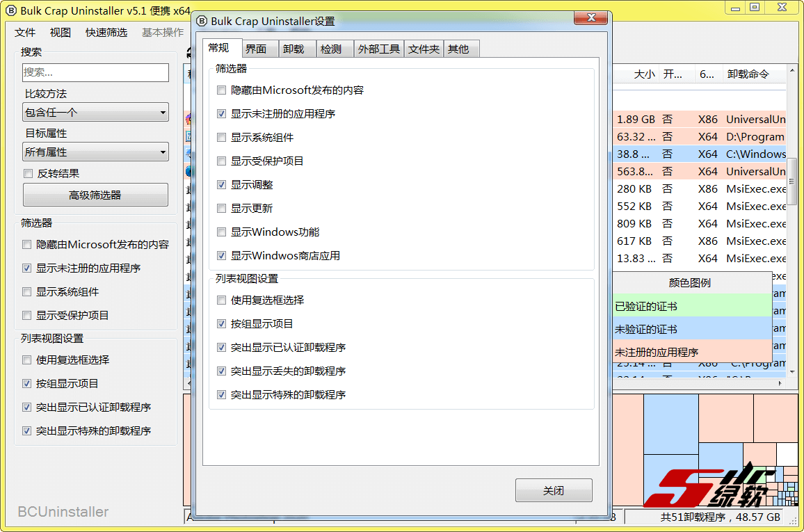Click the horizontal scrollbar's right arrow

781,383
